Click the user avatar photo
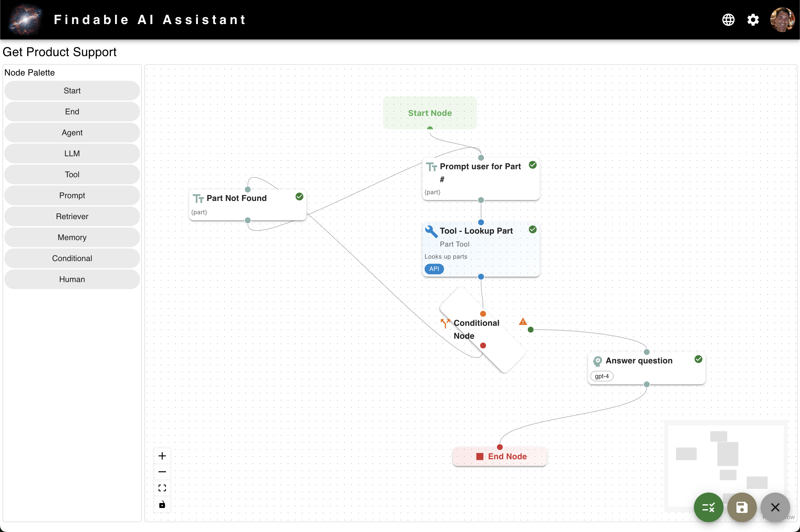This screenshot has width=800, height=532. coord(782,20)
